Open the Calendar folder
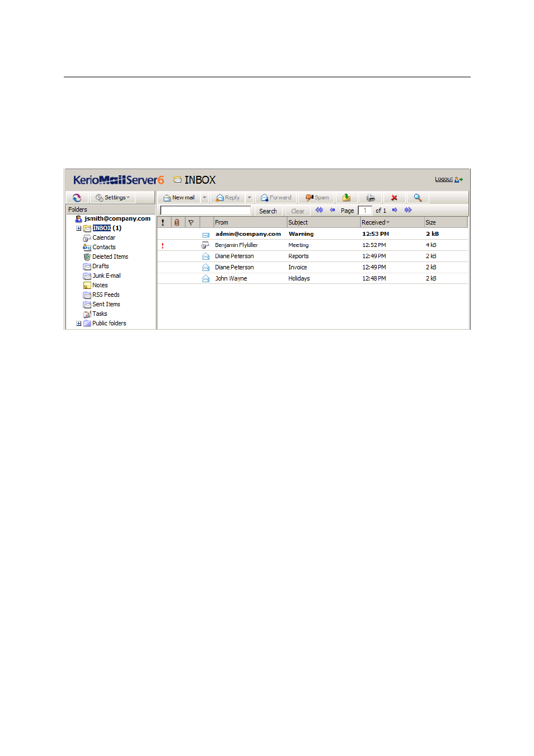 (104, 237)
